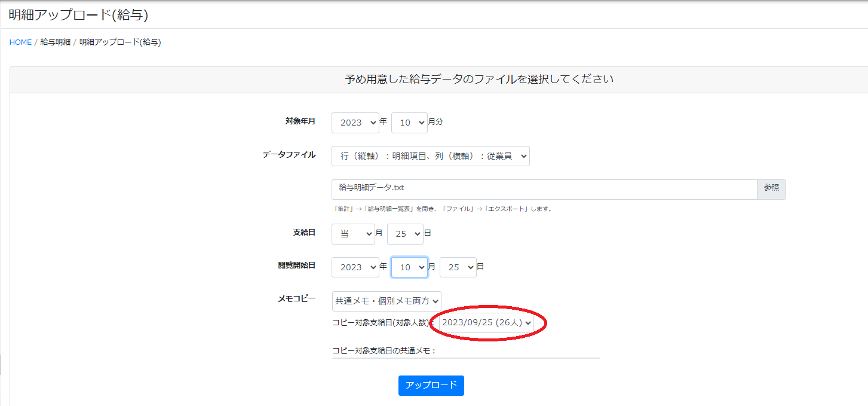Click the 対象年月 field label
This screenshot has height=406, width=868.
(300, 121)
